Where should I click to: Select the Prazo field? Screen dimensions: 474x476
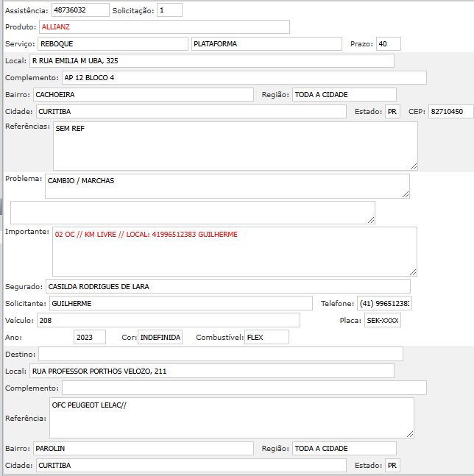click(388, 44)
